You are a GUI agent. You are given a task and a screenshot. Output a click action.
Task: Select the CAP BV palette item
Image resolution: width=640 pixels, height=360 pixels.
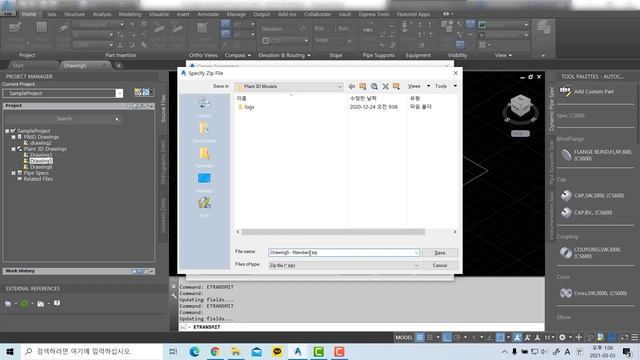tap(586, 212)
